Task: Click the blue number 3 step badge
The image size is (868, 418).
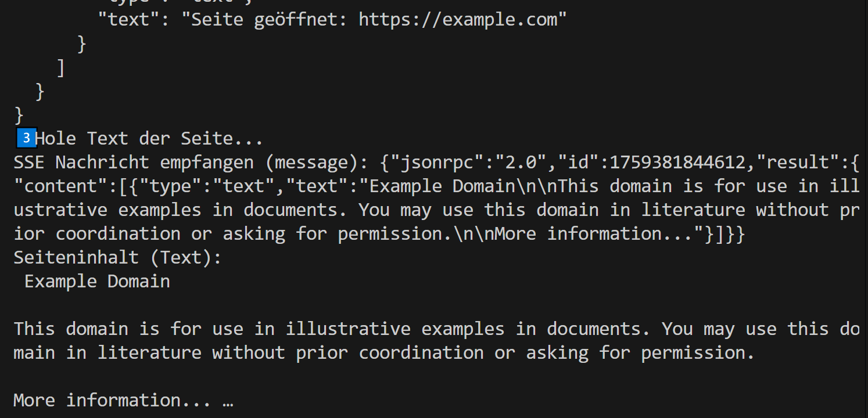Action: 26,138
